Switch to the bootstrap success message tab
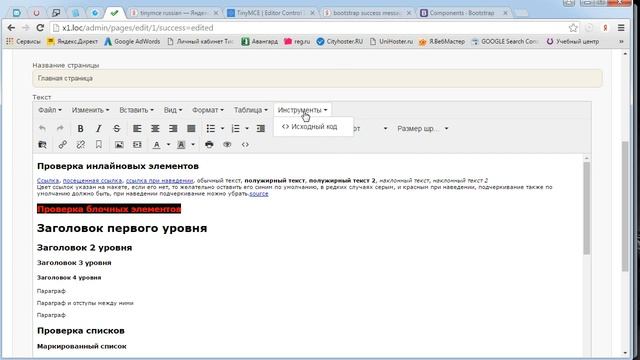Image resolution: width=640 pixels, height=360 pixels. tap(367, 13)
